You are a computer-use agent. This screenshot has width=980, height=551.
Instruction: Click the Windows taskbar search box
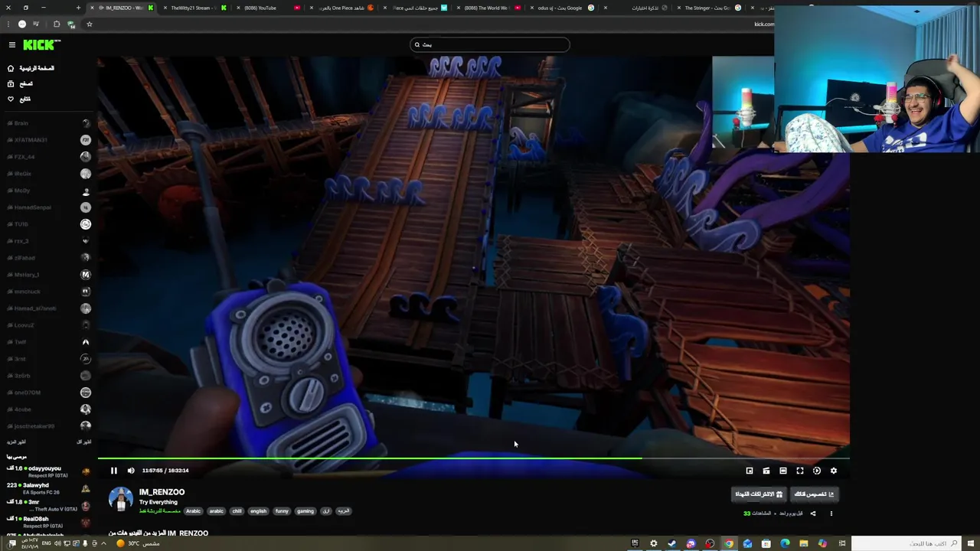(906, 543)
